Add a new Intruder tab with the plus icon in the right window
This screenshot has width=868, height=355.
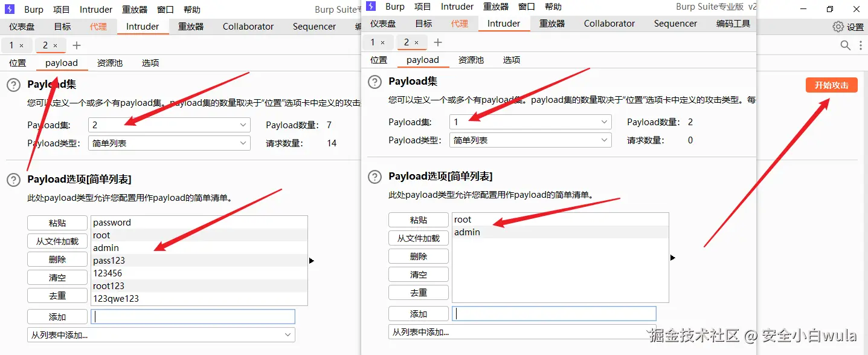point(438,42)
